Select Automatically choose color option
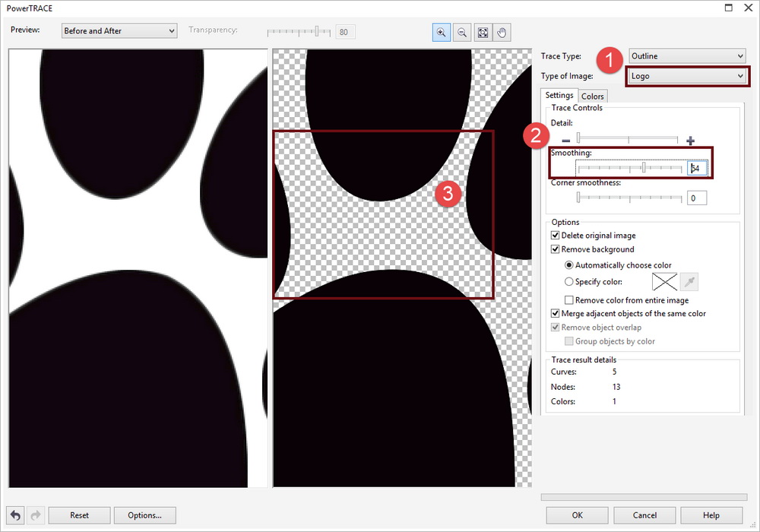Viewport: 760px width, 532px height. (569, 265)
